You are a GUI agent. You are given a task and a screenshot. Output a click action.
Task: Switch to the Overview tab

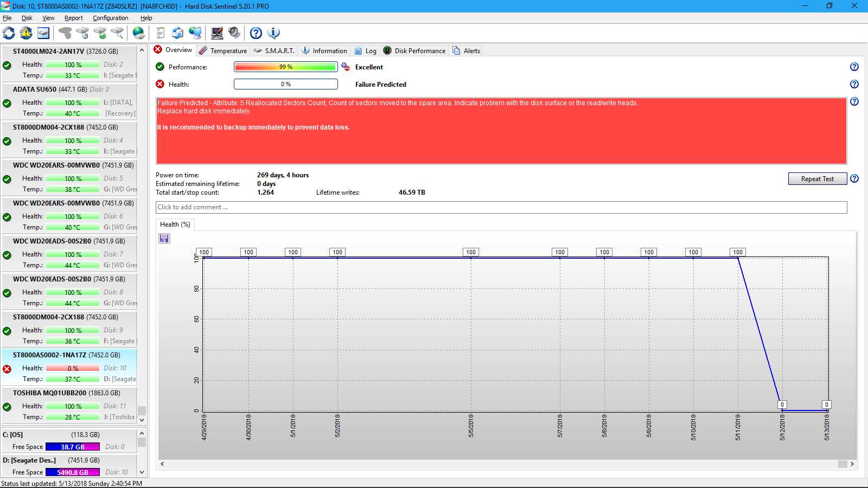click(173, 50)
